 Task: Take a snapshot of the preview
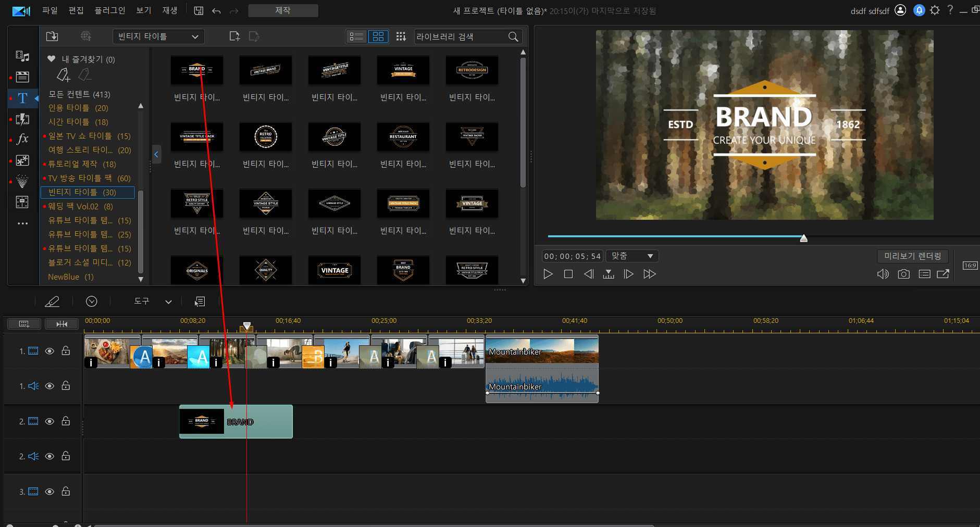pyautogui.click(x=903, y=274)
